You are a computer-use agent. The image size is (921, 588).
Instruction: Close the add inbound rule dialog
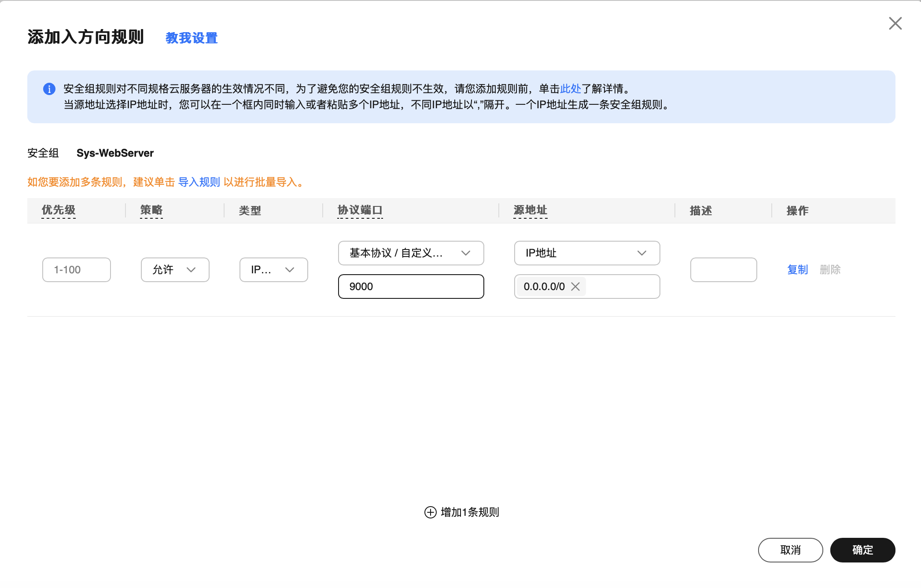(895, 23)
